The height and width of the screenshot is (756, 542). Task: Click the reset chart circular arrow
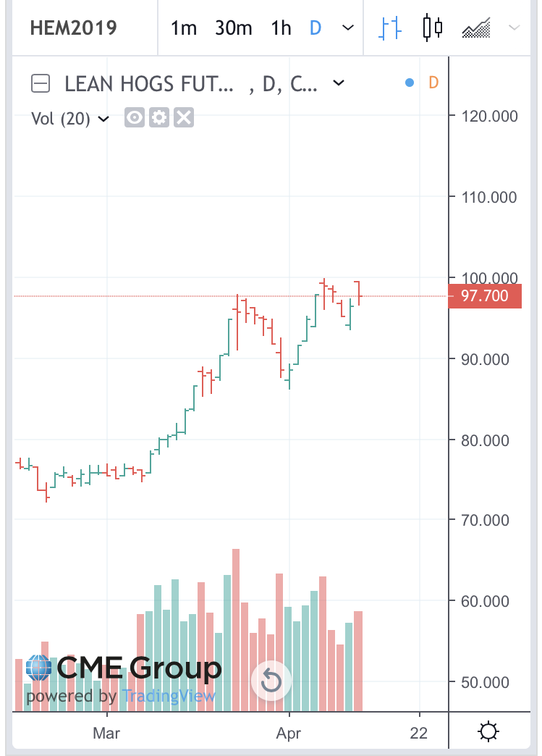pyautogui.click(x=271, y=681)
